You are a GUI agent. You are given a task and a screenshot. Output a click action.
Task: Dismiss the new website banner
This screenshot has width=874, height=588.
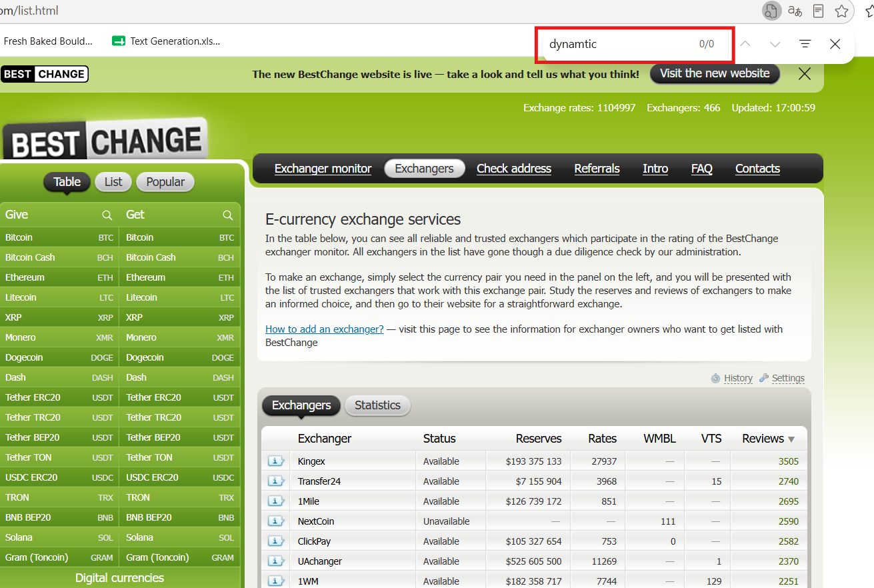pyautogui.click(x=805, y=74)
